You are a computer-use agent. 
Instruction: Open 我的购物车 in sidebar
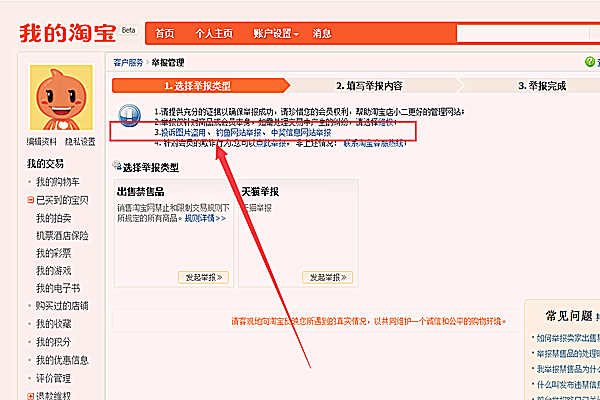pos(58,182)
